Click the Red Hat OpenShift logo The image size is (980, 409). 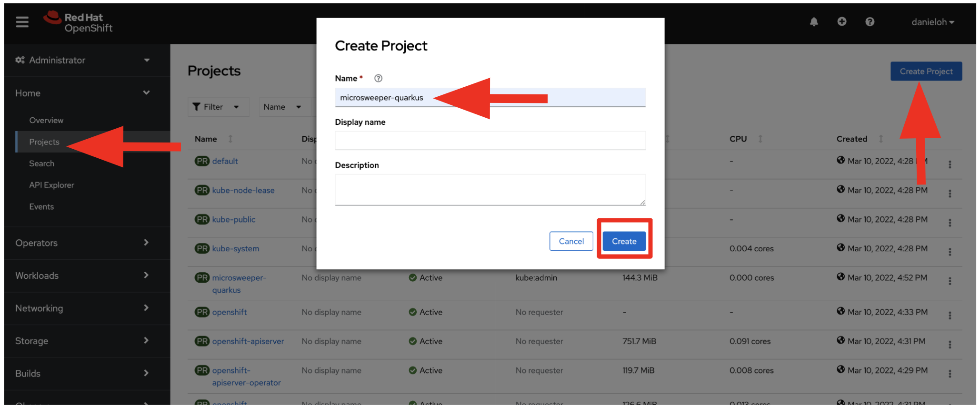(78, 22)
